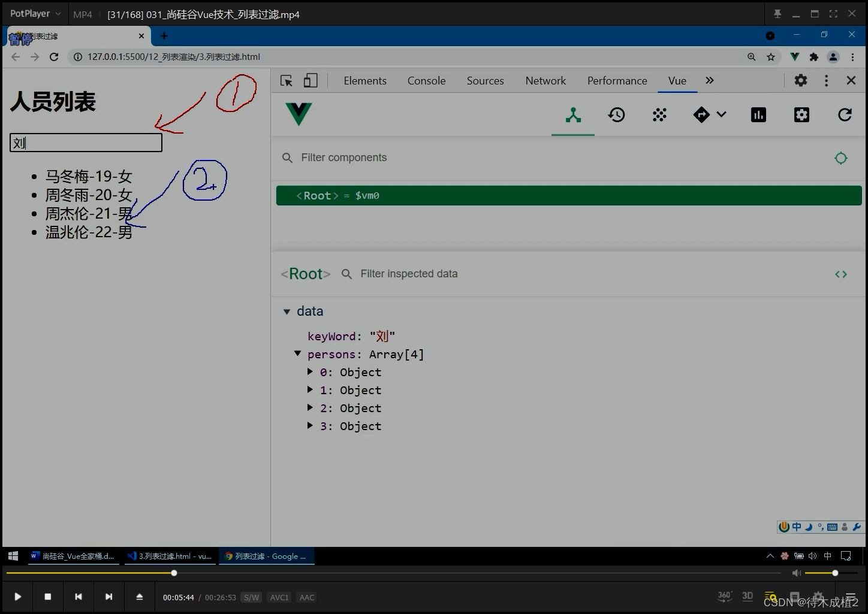Image resolution: width=868 pixels, height=614 pixels.
Task: Switch to the Elements tab
Action: click(x=365, y=81)
